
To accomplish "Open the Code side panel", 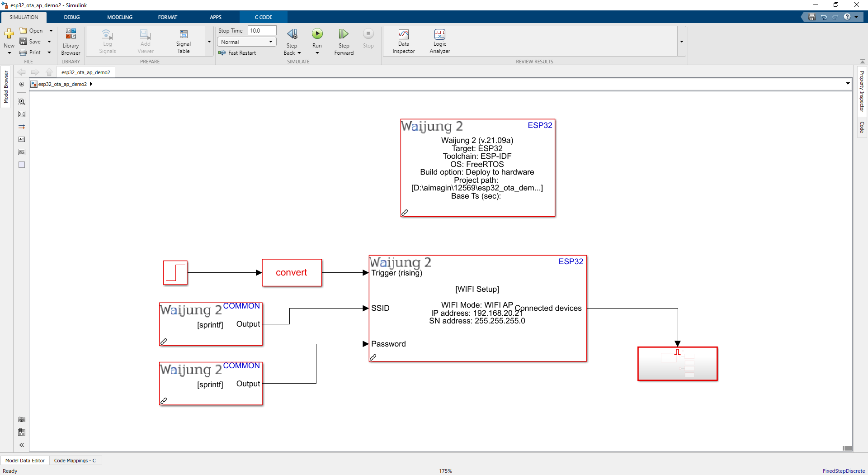I will [x=862, y=127].
